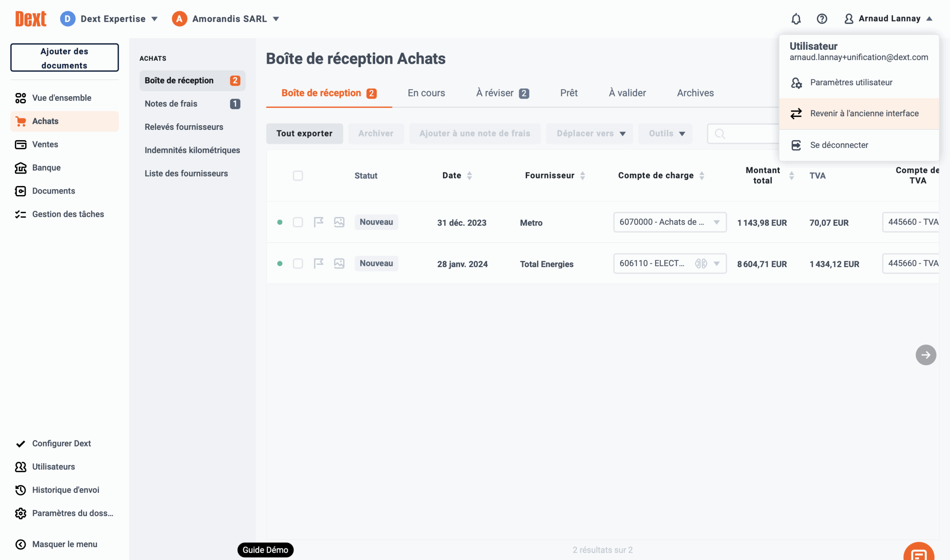
Task: Click the AI brain icon in 606110 field
Action: [x=701, y=263]
